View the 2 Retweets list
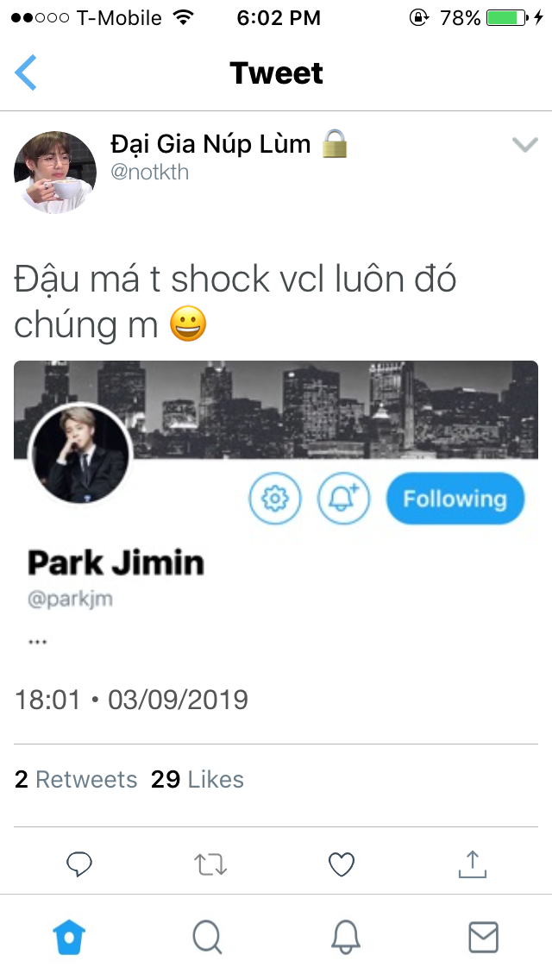 click(x=76, y=779)
